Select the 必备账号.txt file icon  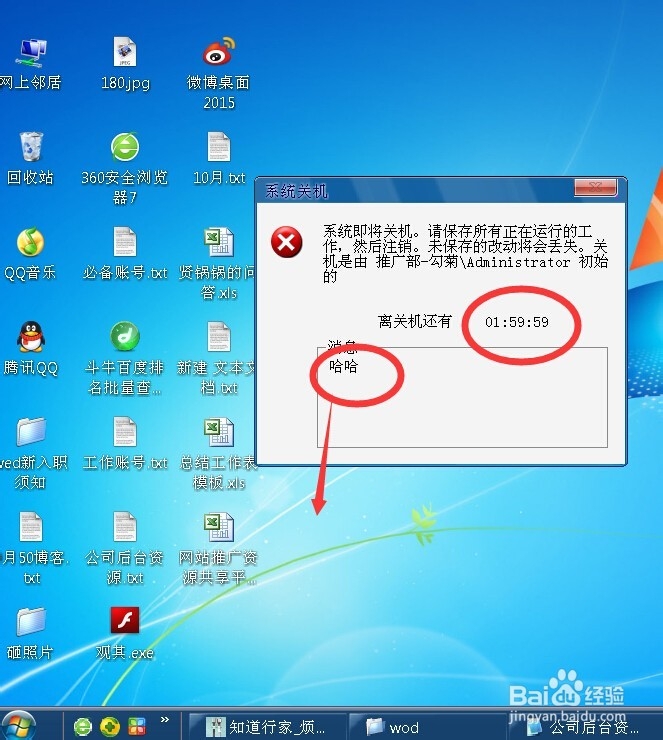click(x=125, y=242)
